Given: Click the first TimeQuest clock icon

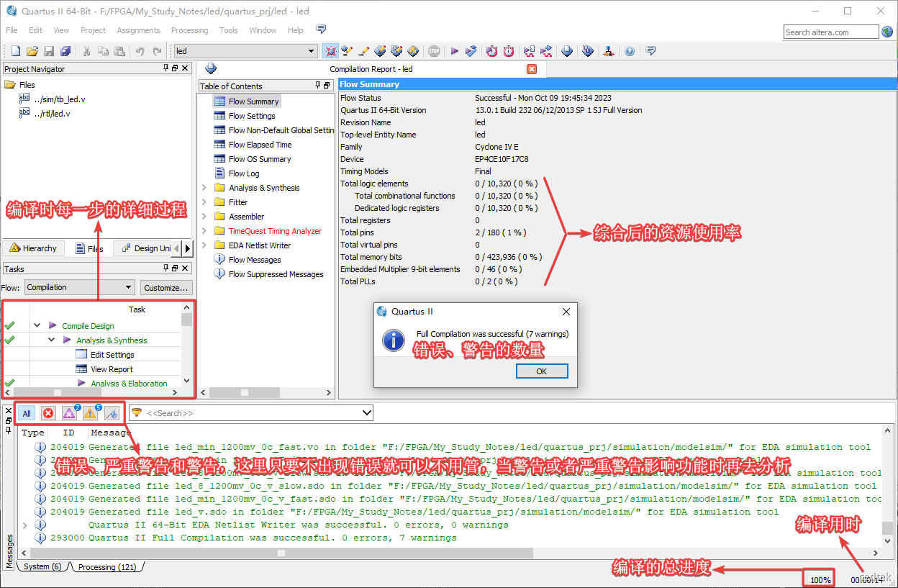Looking at the screenshot, I should 491,51.
